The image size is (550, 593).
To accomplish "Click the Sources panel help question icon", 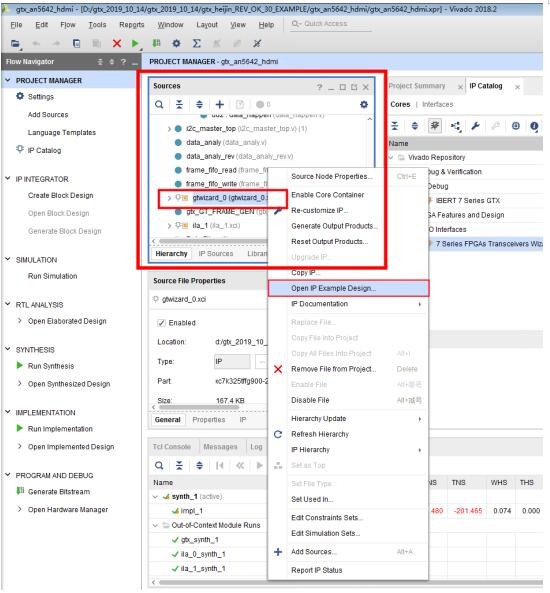I will [319, 87].
